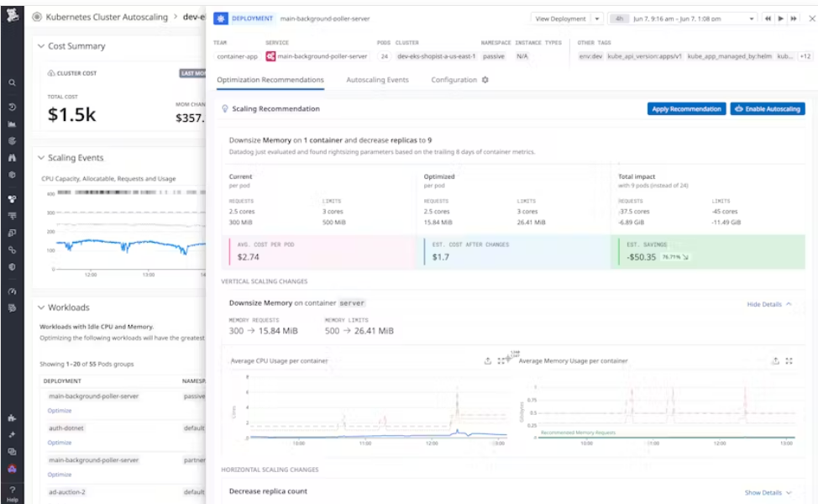Click the auth-dotnet deployment name
Screen dimensions: 818x504
66,428
